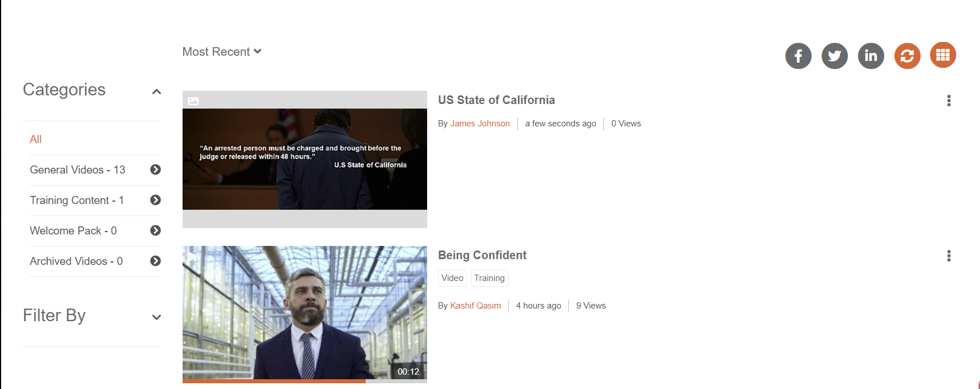Open options menu for US State of California
The image size is (980, 389).
click(x=948, y=101)
